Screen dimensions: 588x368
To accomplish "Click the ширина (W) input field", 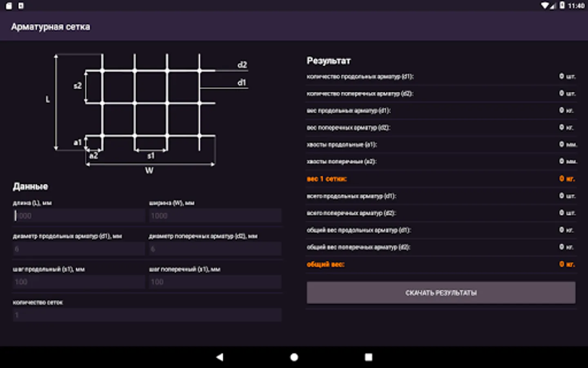I will pos(215,215).
